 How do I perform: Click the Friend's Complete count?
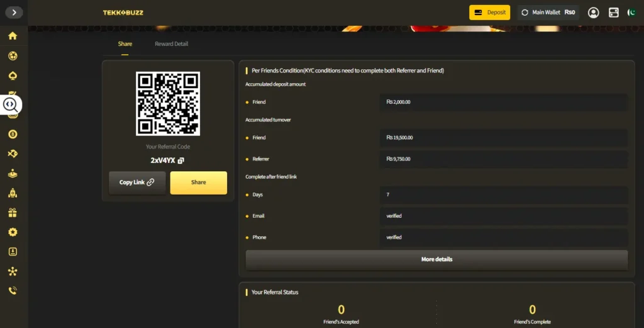click(532, 310)
